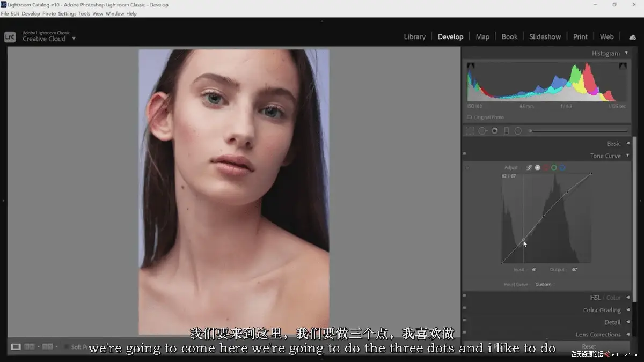Open the Point Curve Custom dropdown
Screen dimensions: 644x362
543,285
